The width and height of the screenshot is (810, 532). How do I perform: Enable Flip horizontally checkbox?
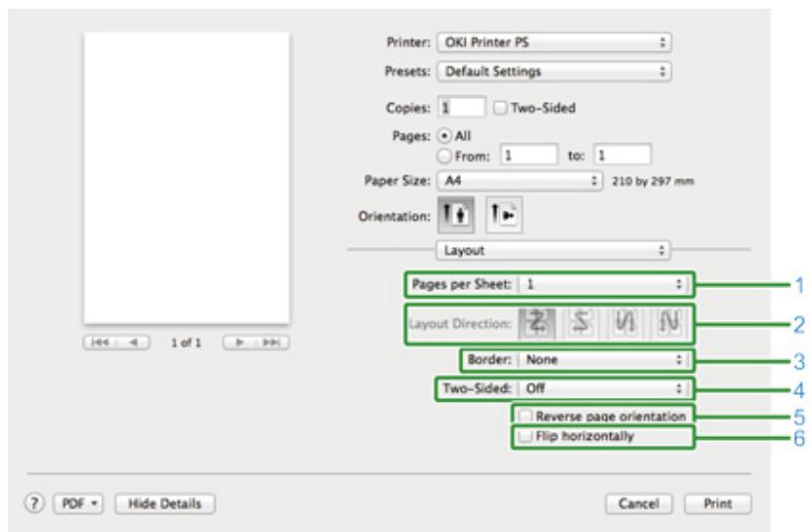point(528,436)
